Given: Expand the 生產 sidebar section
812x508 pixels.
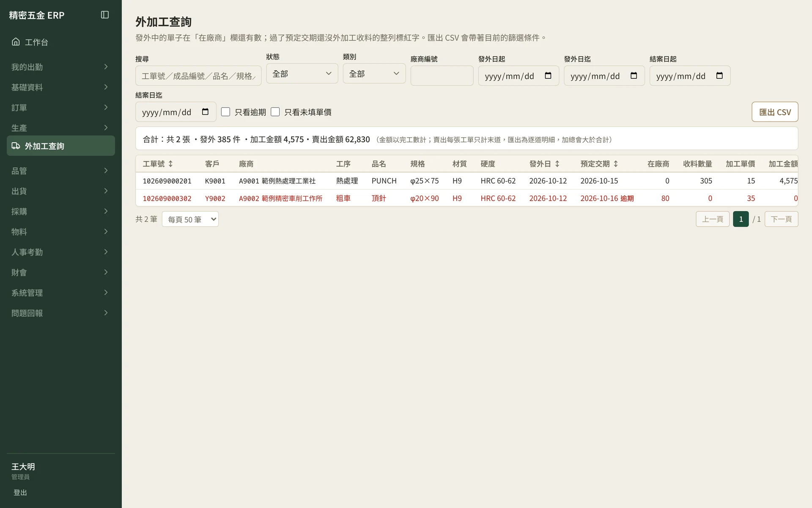Looking at the screenshot, I should click(x=60, y=128).
